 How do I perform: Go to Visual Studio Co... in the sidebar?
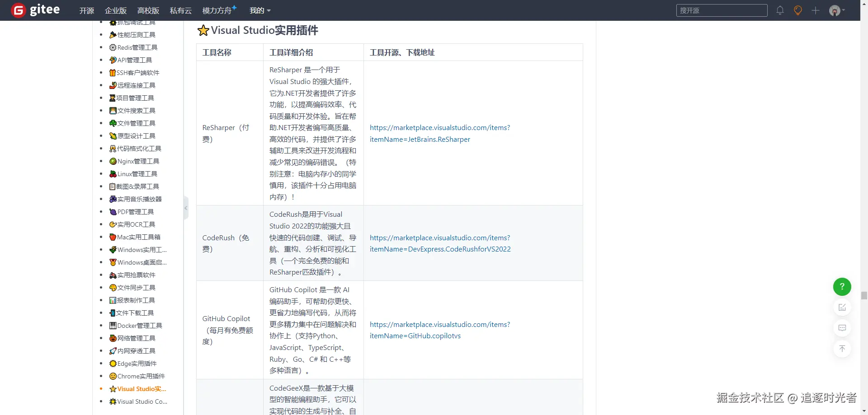coord(138,401)
